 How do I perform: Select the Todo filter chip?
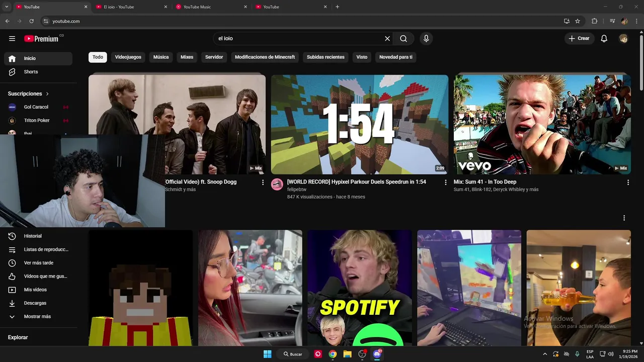tap(98, 57)
